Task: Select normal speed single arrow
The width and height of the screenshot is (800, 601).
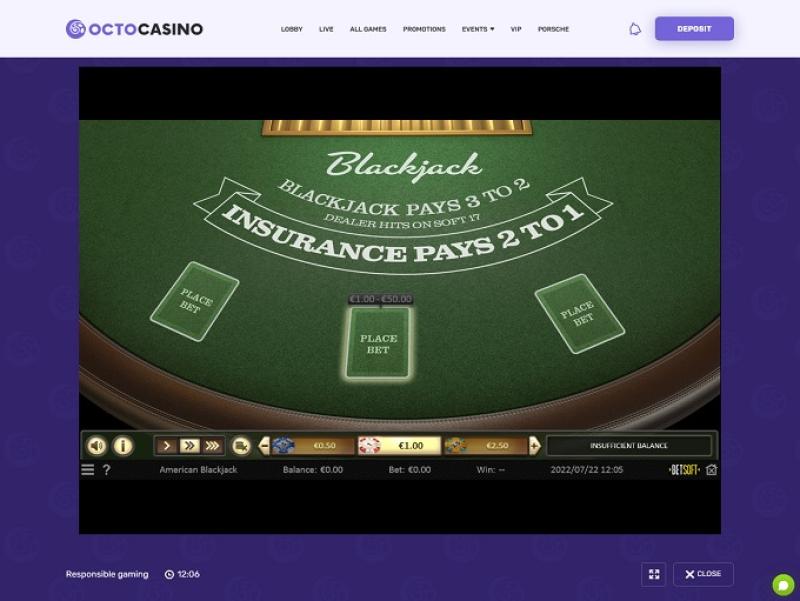Action: 166,446
